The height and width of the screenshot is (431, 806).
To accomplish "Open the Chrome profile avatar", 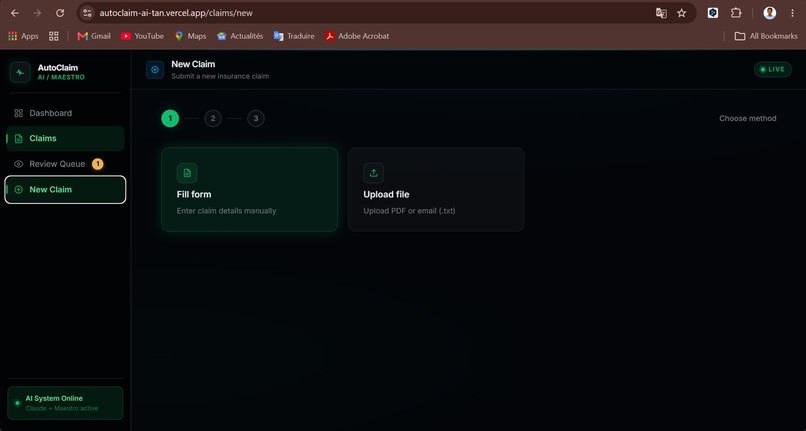I will coord(770,13).
